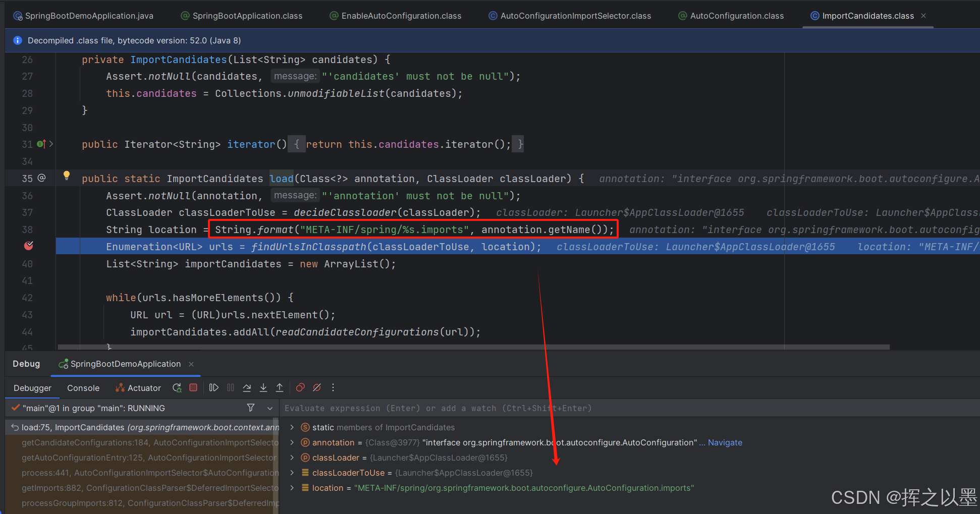Open debugger toolbar more options
This screenshot has height=514, width=980.
coord(333,387)
